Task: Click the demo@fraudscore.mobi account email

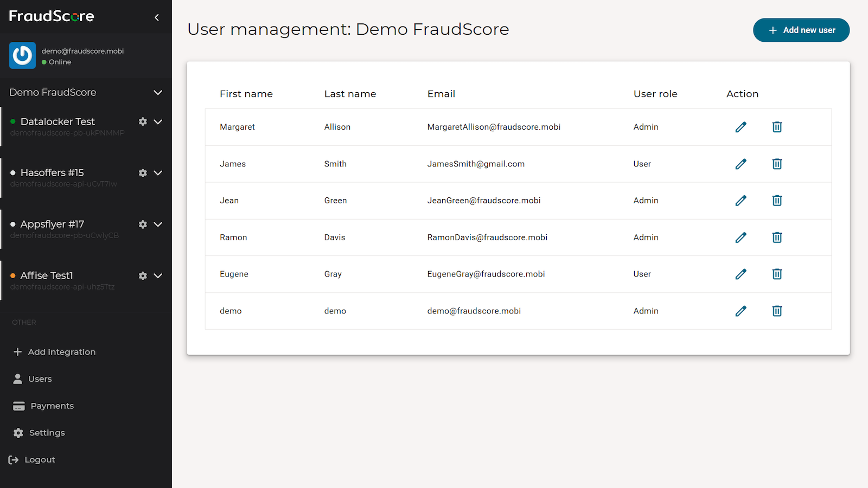Action: point(82,51)
